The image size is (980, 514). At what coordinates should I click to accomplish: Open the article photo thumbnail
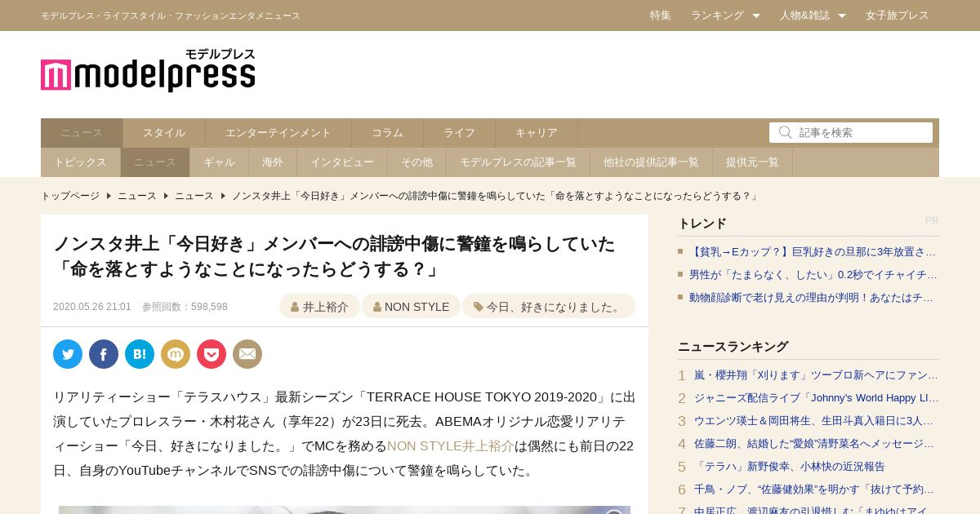(345, 510)
